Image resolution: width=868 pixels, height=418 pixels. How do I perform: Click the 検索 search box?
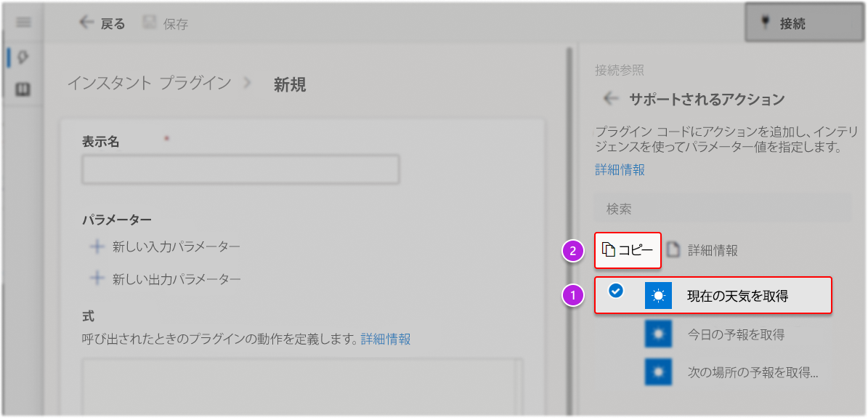[x=723, y=209]
